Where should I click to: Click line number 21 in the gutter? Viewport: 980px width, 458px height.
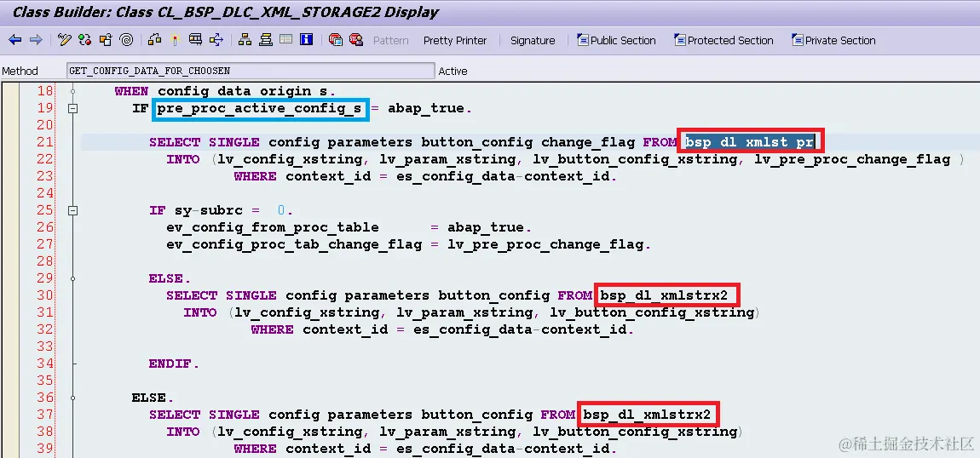45,142
